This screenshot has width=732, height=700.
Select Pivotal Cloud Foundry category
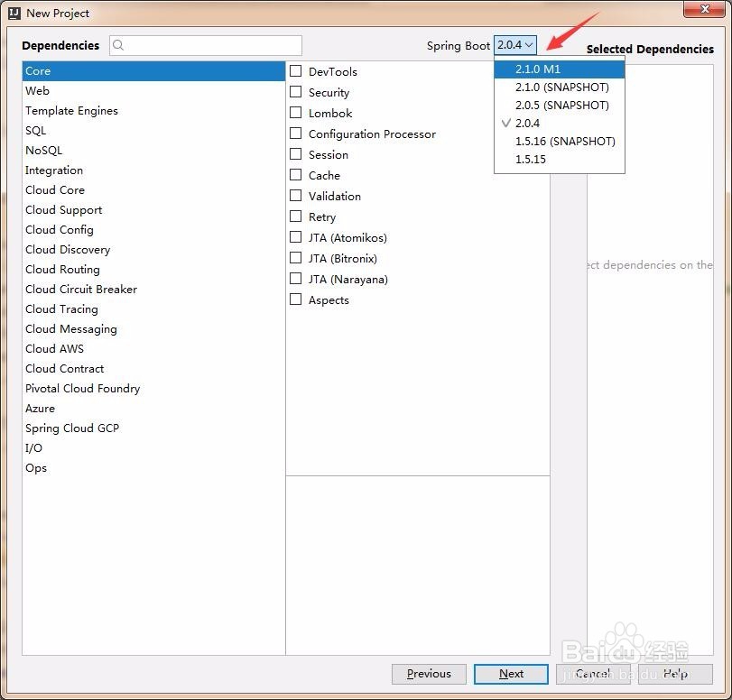[x=153, y=388]
